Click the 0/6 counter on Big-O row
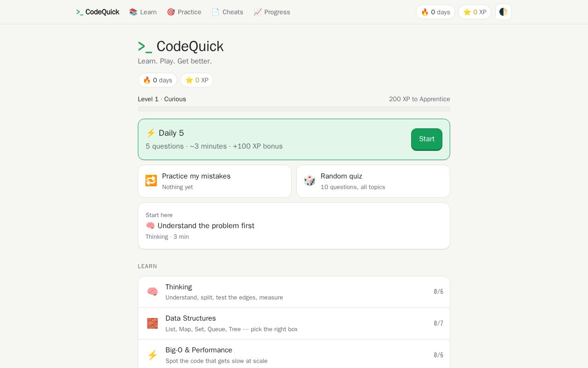Screen dimensions: 588x368 click(439, 355)
